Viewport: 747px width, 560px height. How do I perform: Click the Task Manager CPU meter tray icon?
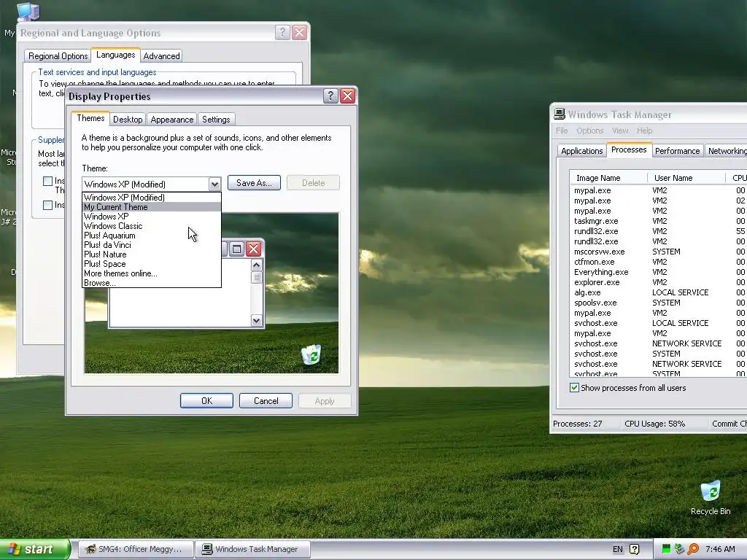pos(666,549)
